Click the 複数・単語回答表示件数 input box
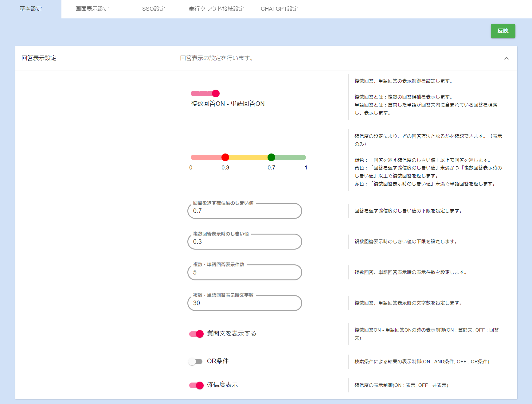The image size is (532, 404). (x=244, y=273)
